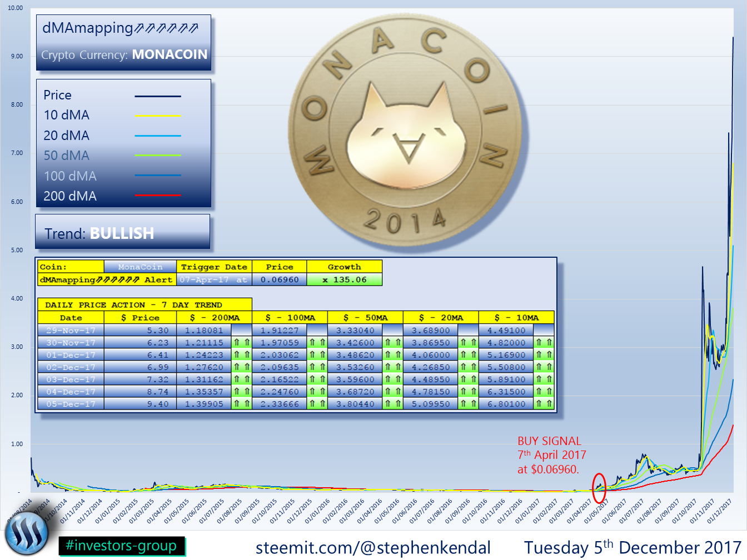Click the BUY SIGNAL annotation text
The image size is (747, 560).
pos(551,455)
